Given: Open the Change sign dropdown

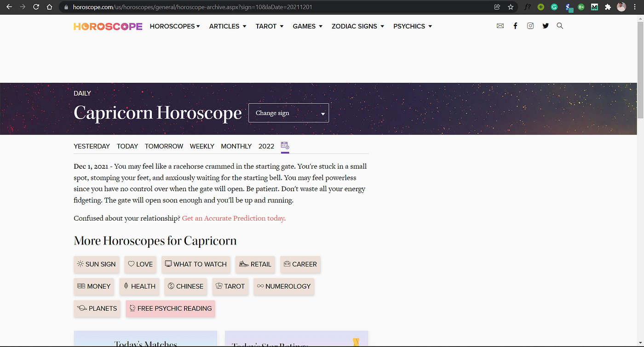Looking at the screenshot, I should [288, 113].
